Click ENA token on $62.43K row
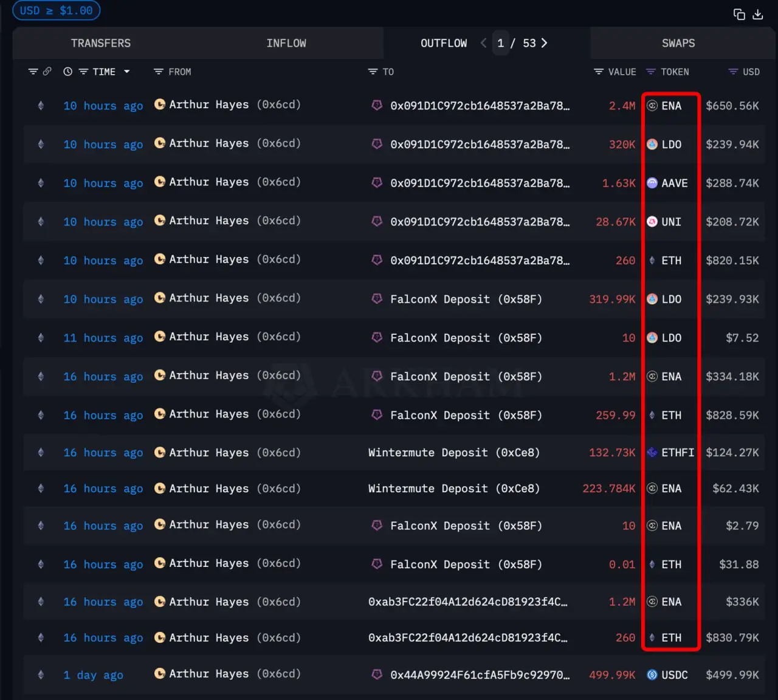 (664, 489)
